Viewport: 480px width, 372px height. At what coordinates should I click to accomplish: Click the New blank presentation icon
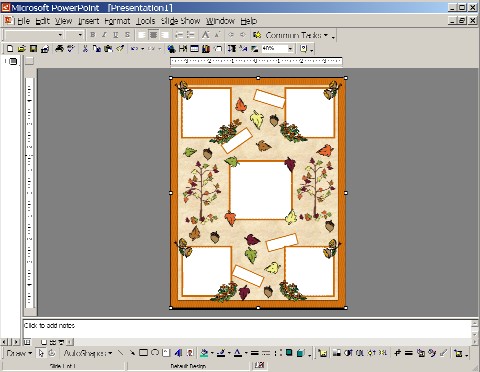coord(10,49)
